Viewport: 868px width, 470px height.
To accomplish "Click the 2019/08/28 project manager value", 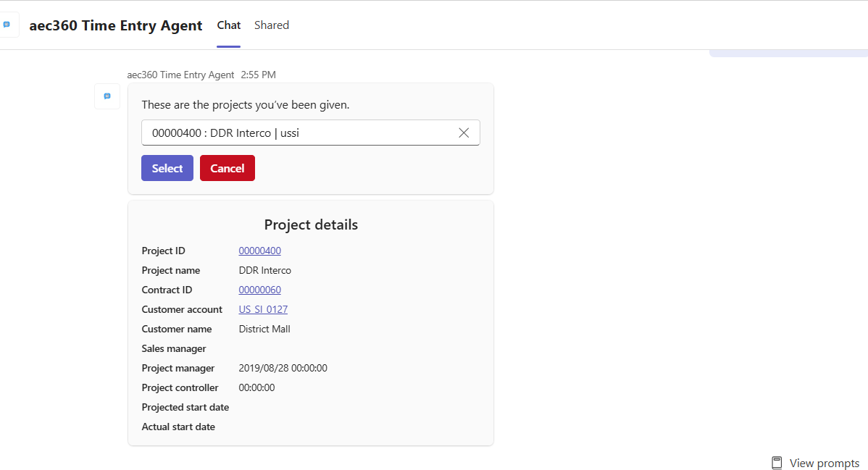I will click(283, 368).
